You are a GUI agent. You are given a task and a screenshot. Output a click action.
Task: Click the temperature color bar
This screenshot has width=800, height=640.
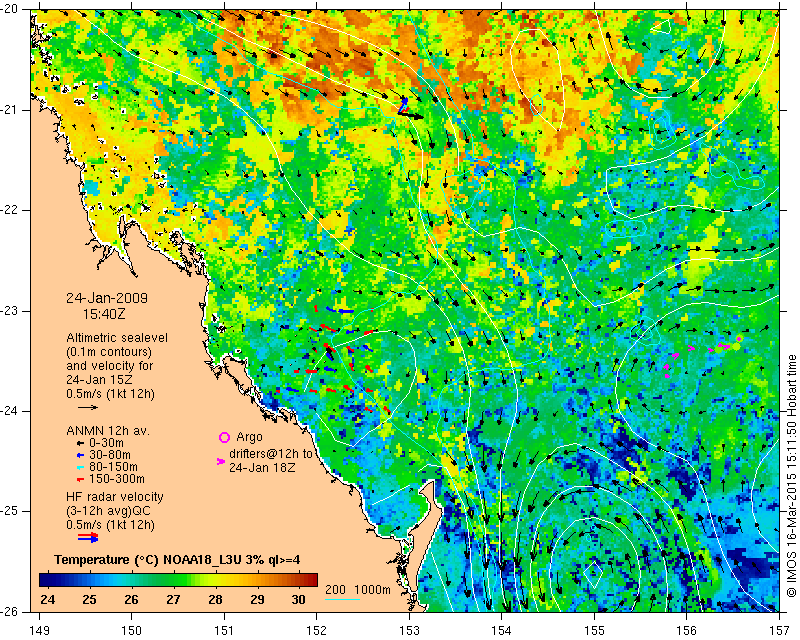point(178,580)
